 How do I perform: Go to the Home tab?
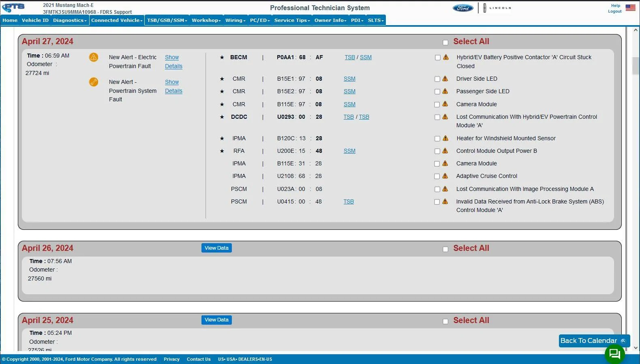point(10,20)
